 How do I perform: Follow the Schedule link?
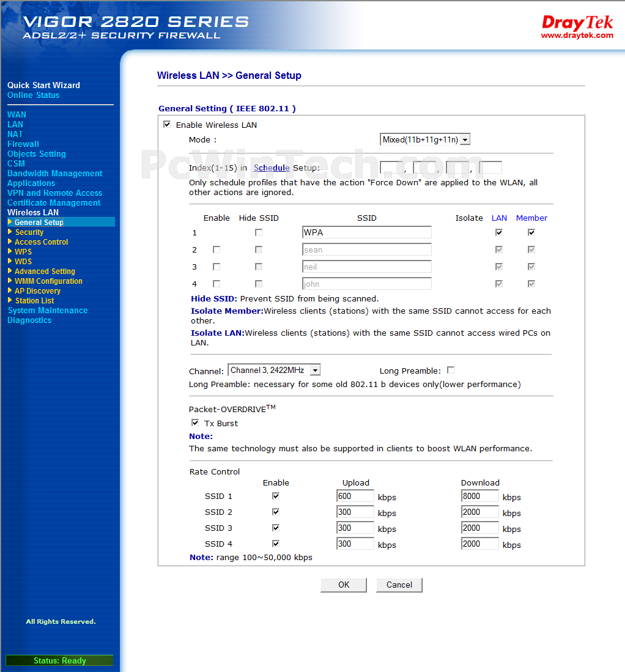[272, 168]
